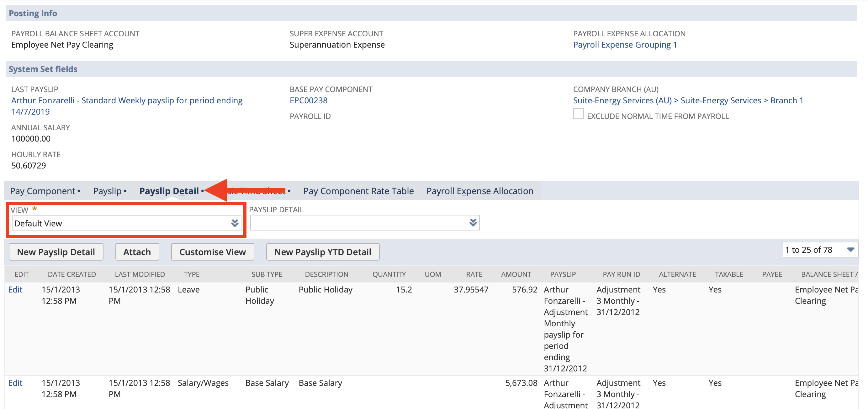Click the Attach button

pyautogui.click(x=137, y=251)
